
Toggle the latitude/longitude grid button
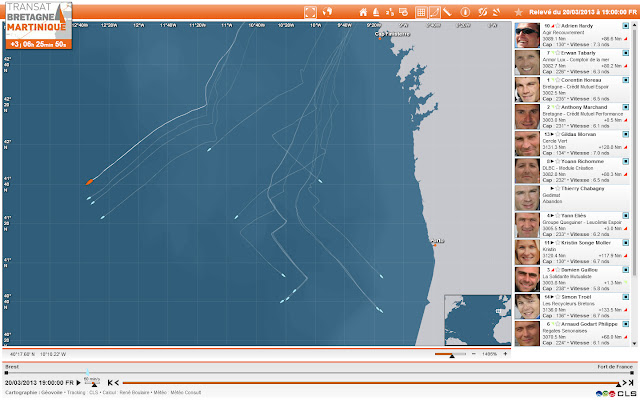[421, 12]
